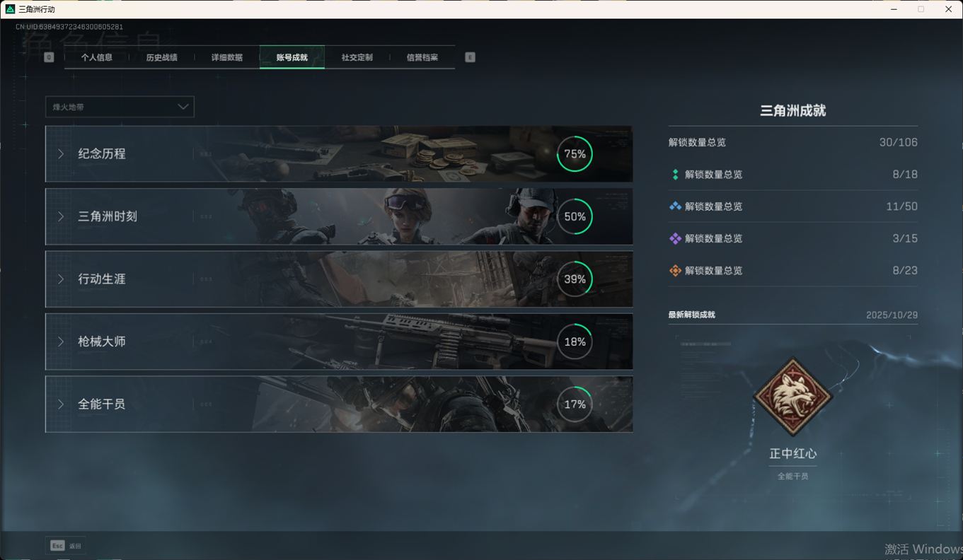Screen dimensions: 963x560
Task: Open the 烽火地带 mode dropdown
Action: [x=120, y=107]
